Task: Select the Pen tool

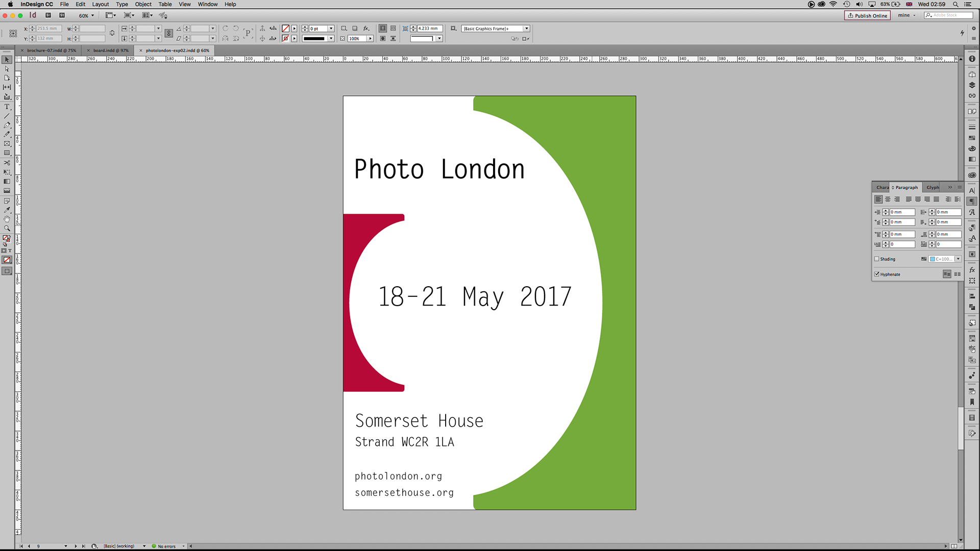Action: coord(7,125)
